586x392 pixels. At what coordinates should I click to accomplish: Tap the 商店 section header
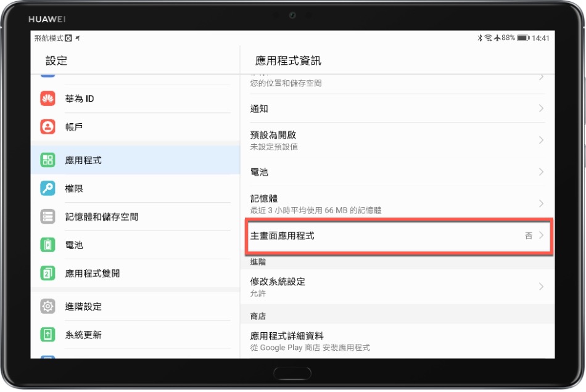258,316
